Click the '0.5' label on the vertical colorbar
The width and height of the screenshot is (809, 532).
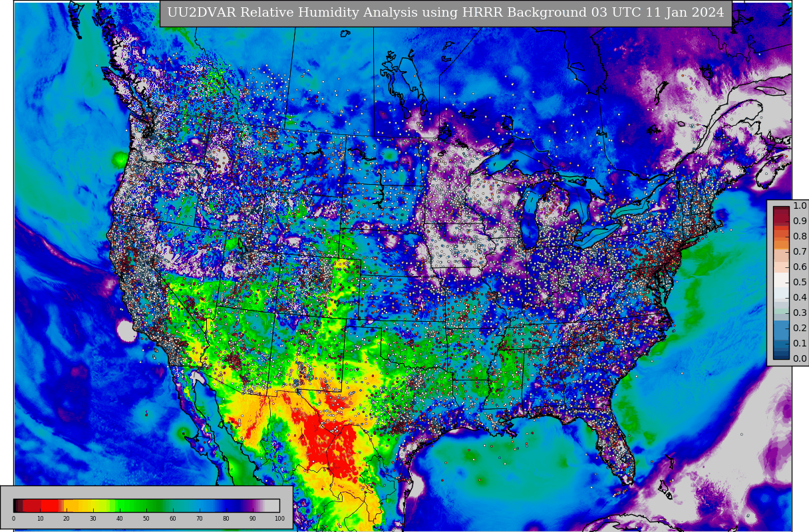coord(800,283)
